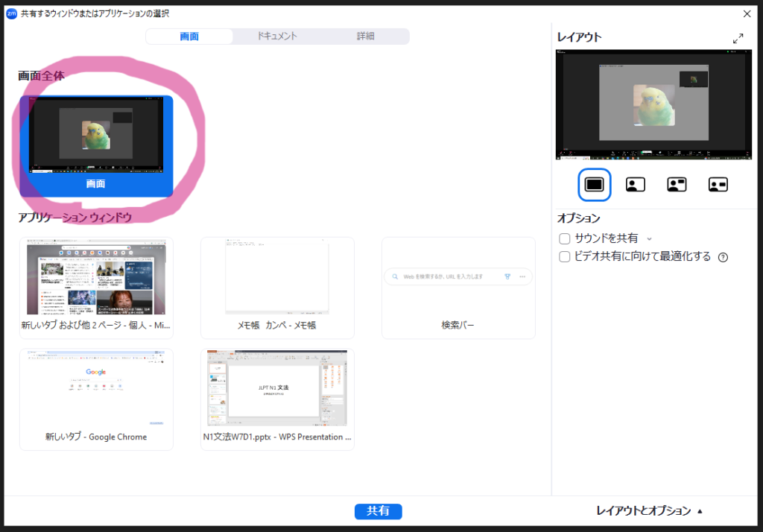Enable the サウンドを共有 checkbox
Image resolution: width=763 pixels, height=532 pixels.
click(565, 238)
